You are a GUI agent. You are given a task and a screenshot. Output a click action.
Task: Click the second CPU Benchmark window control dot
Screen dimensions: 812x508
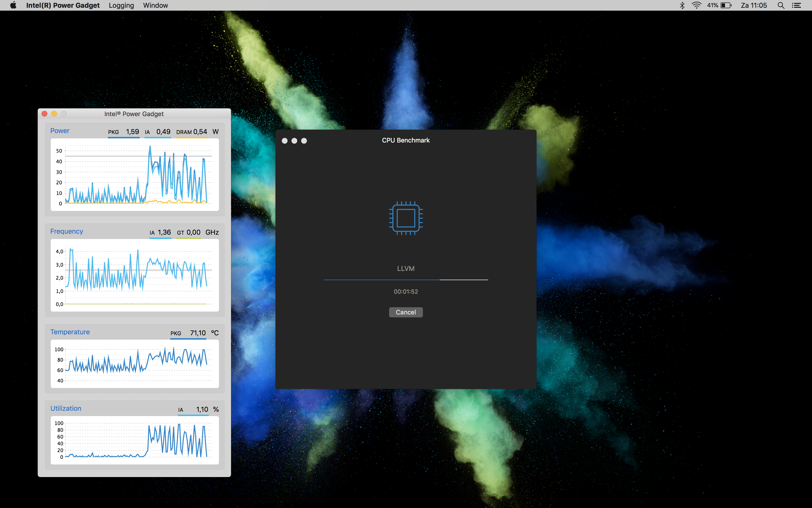coord(294,141)
